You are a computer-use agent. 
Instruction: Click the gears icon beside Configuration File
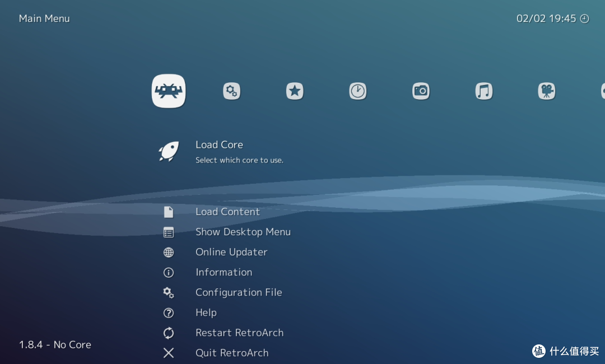click(169, 293)
